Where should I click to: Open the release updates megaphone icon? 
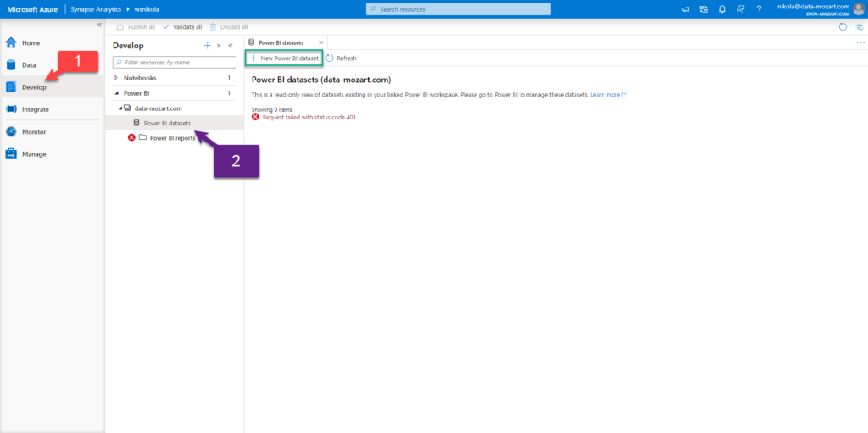click(685, 9)
